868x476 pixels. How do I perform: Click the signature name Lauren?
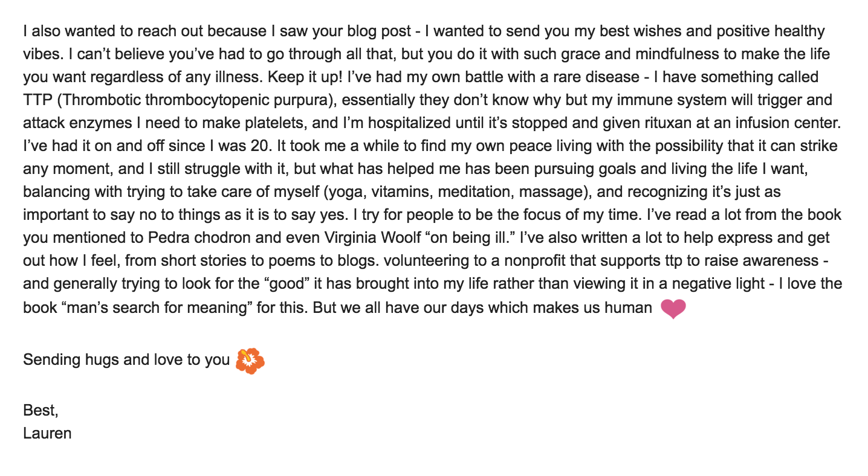coord(47,433)
